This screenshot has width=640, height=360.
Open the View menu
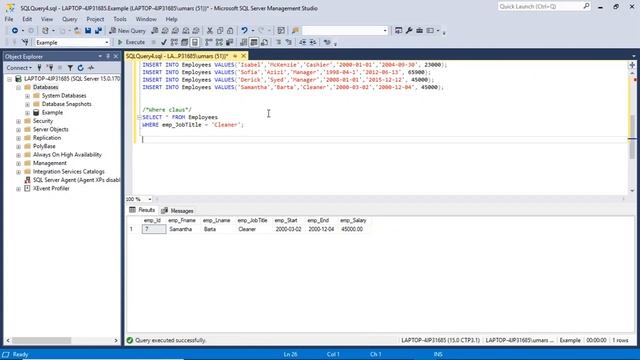click(47, 19)
